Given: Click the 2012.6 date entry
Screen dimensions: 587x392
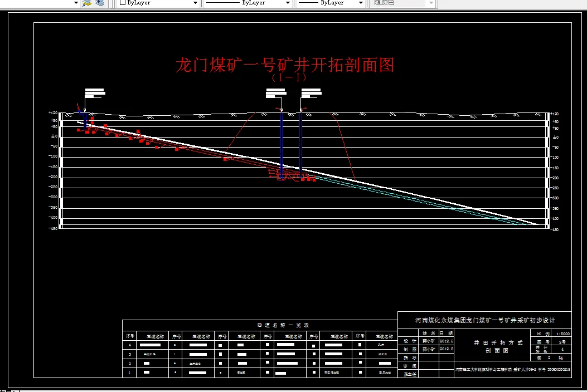Looking at the screenshot, I should (446, 341).
